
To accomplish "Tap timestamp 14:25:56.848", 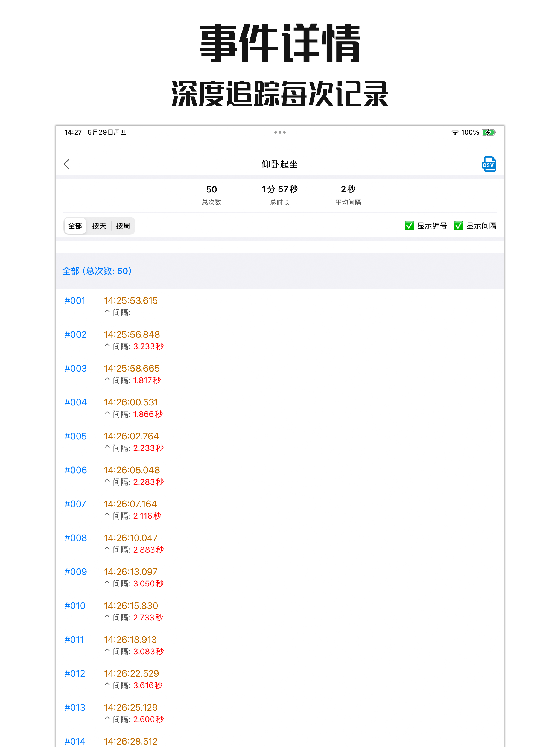I will pos(132,334).
